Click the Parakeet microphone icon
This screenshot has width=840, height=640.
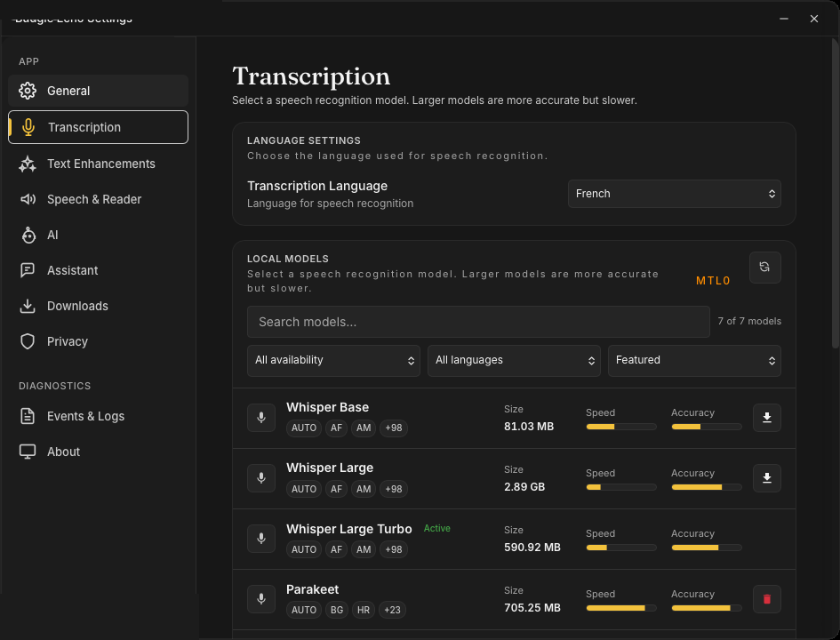coord(261,599)
